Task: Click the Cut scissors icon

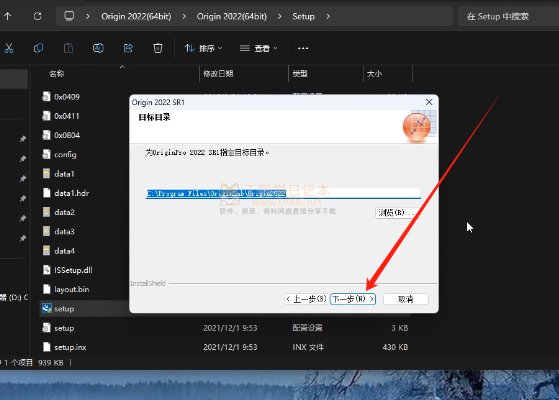Action: click(9, 48)
